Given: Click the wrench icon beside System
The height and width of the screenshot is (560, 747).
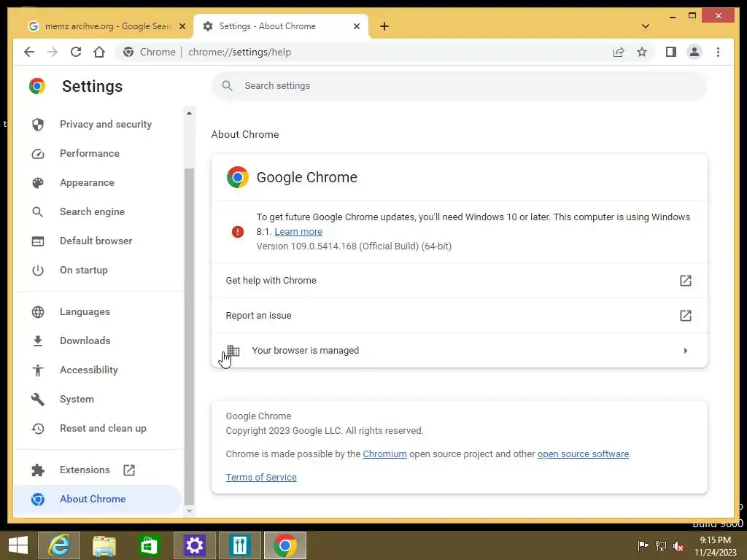Looking at the screenshot, I should (x=38, y=399).
